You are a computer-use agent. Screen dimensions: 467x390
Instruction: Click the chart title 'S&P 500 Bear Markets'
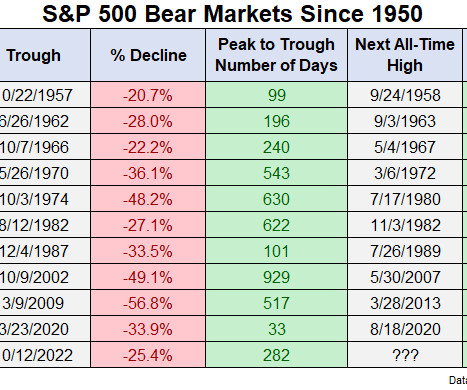tap(169, 14)
